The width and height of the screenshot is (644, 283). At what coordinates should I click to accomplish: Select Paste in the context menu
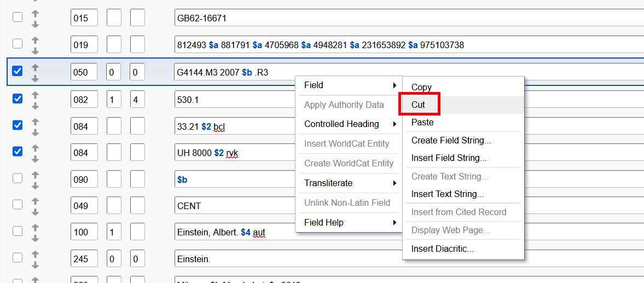(x=422, y=123)
